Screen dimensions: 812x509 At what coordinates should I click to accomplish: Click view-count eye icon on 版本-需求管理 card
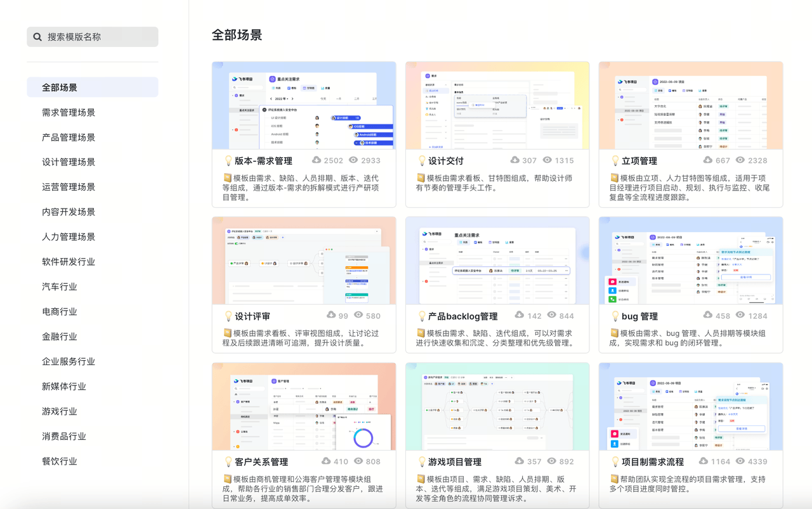coord(353,160)
